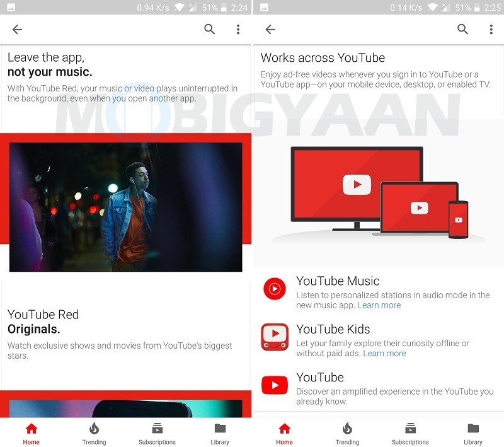
Task: Tap 'Discover an amplified experience' description
Action: [395, 397]
